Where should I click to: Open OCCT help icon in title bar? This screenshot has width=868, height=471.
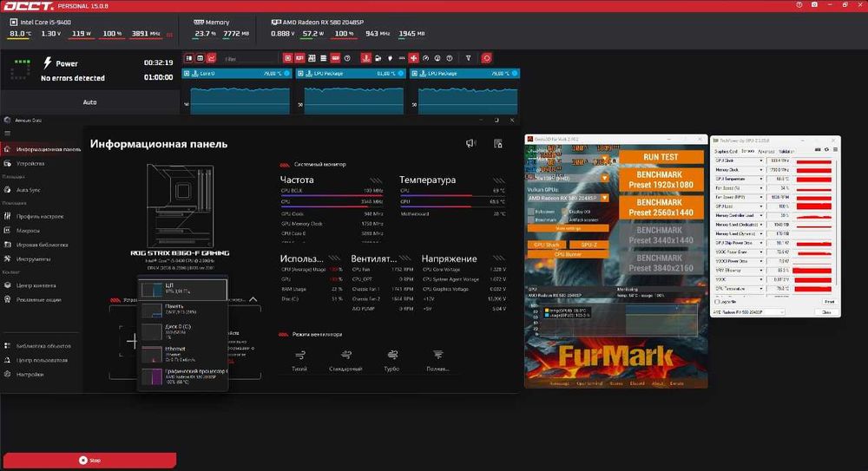pyautogui.click(x=799, y=5)
